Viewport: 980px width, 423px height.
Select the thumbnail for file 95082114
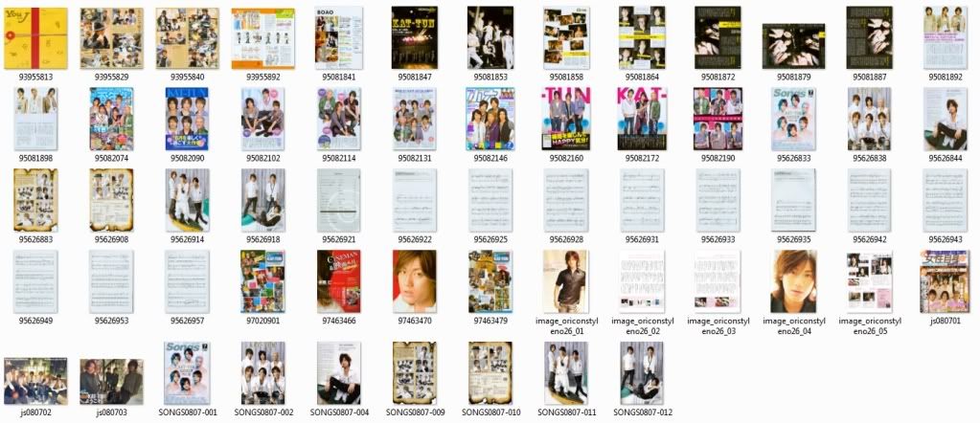[339, 119]
